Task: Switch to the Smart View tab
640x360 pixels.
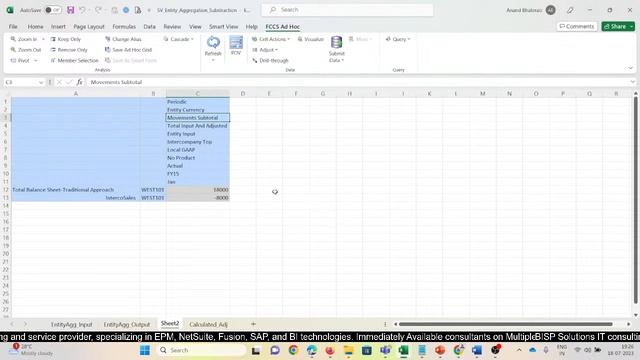Action: pos(223,27)
